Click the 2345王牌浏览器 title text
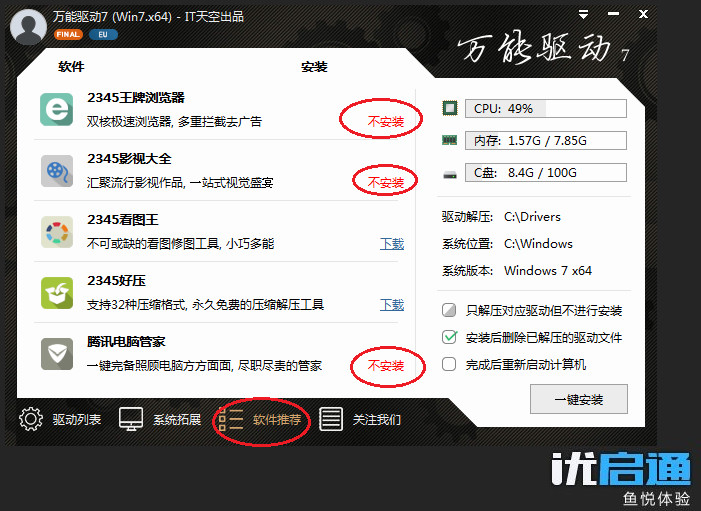The height and width of the screenshot is (511, 701). pyautogui.click(x=136, y=97)
